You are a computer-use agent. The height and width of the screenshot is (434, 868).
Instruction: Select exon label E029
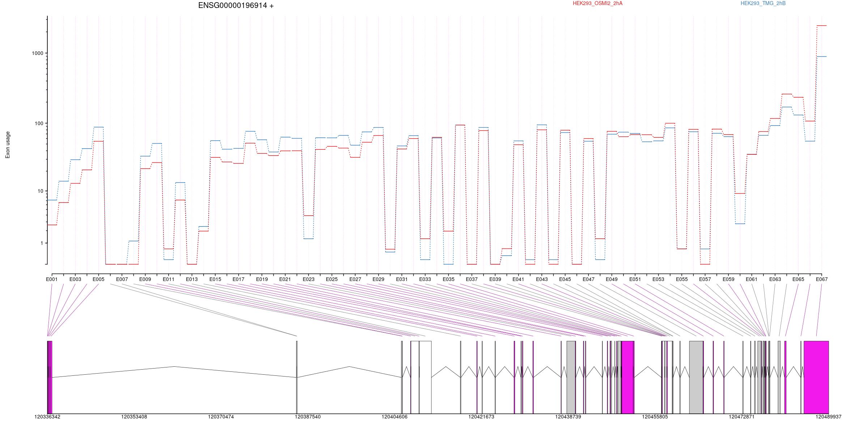(x=378, y=279)
